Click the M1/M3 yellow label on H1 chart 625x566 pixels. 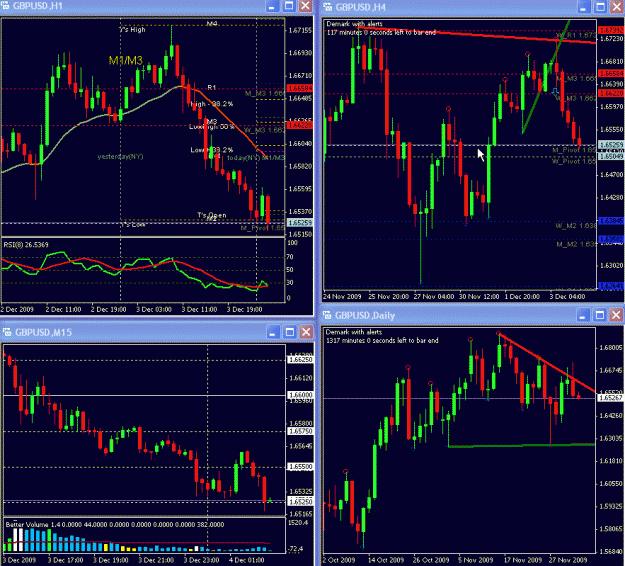pyautogui.click(x=126, y=61)
